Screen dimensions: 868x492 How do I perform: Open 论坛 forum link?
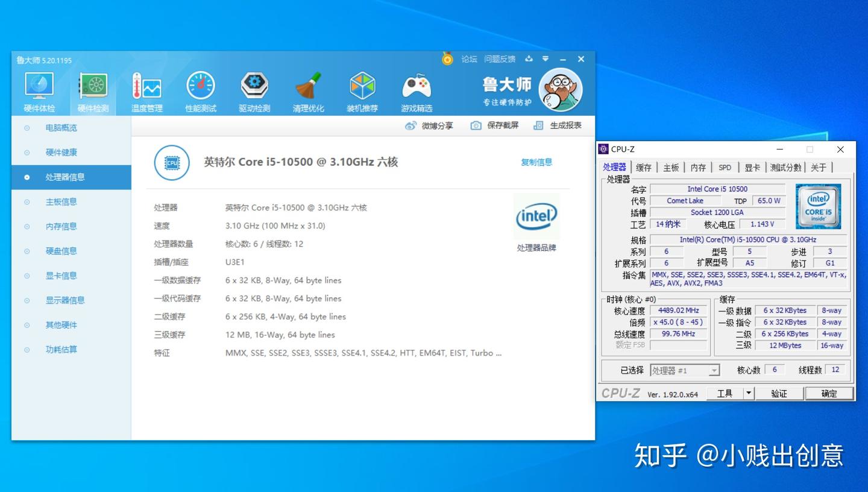click(469, 59)
